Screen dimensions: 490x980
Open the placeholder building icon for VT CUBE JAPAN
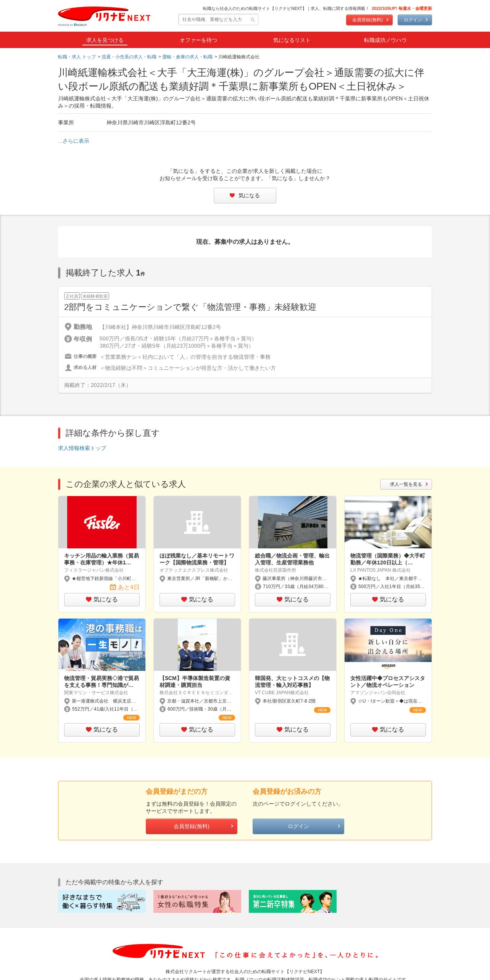[x=293, y=645]
